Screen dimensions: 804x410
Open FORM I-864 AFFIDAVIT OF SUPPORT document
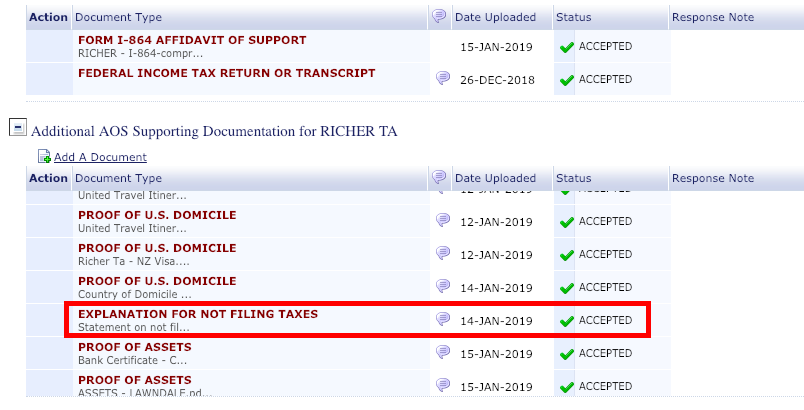point(192,40)
